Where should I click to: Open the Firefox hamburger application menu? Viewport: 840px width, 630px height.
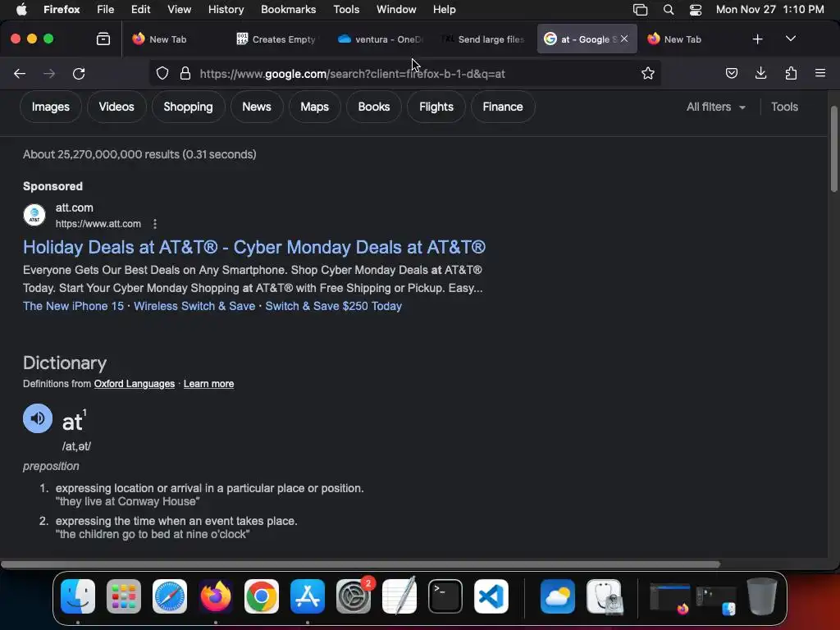click(x=820, y=73)
